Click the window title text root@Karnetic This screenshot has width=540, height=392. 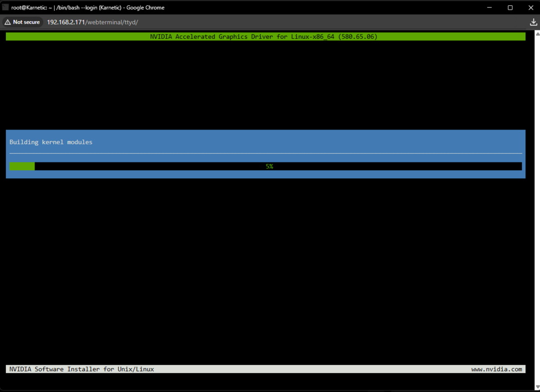tap(88, 7)
